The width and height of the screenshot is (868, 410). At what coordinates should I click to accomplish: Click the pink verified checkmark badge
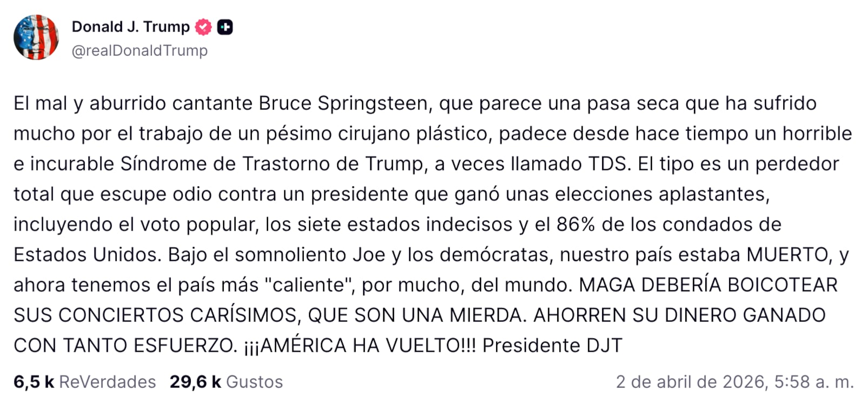pyautogui.click(x=202, y=27)
